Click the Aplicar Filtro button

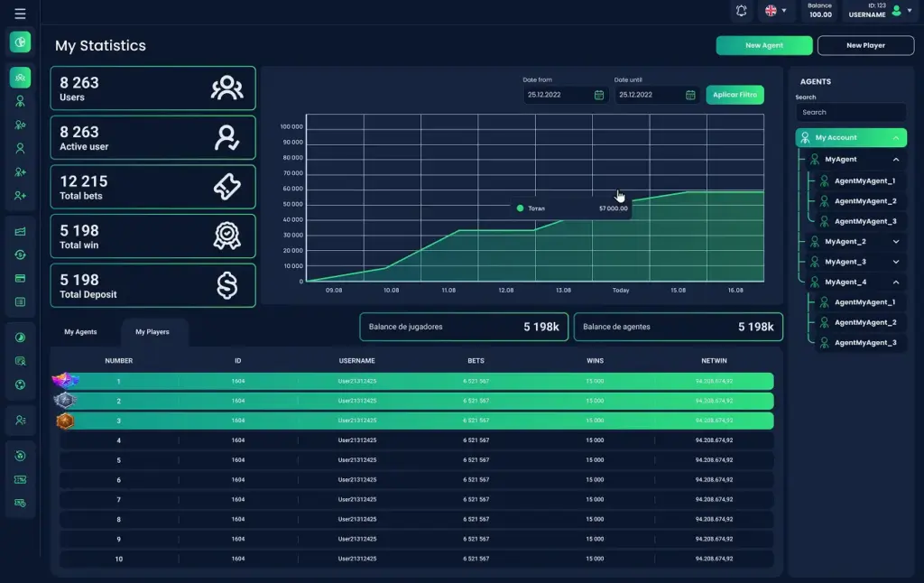pos(735,95)
